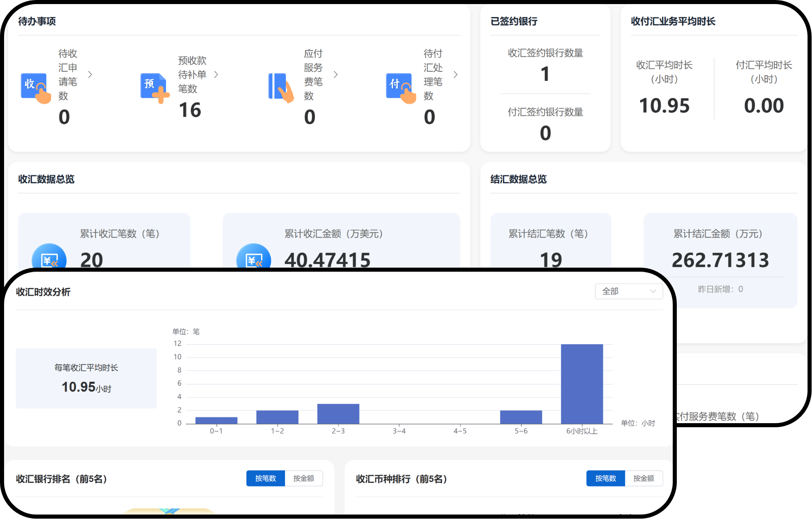Screen dimensions: 812x519
Task: Click the 单位：笔 chart axis label
Action: pyautogui.click(x=186, y=331)
